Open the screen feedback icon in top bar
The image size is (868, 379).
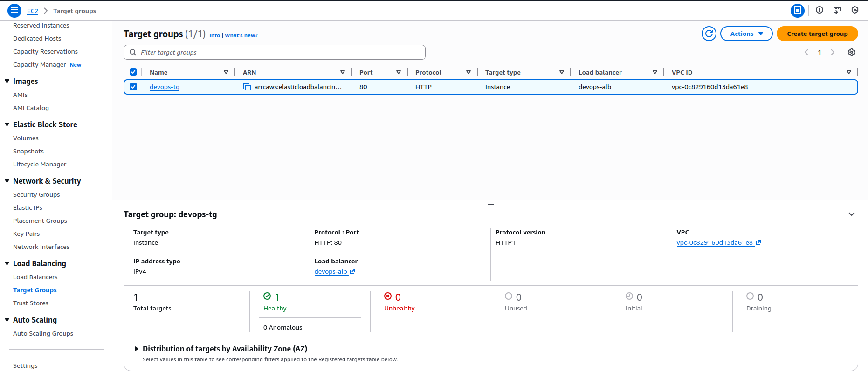pos(837,10)
